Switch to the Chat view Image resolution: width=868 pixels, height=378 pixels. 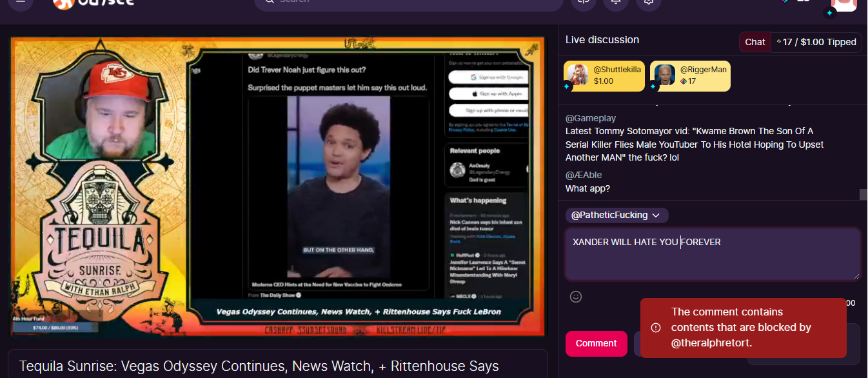[x=755, y=42]
